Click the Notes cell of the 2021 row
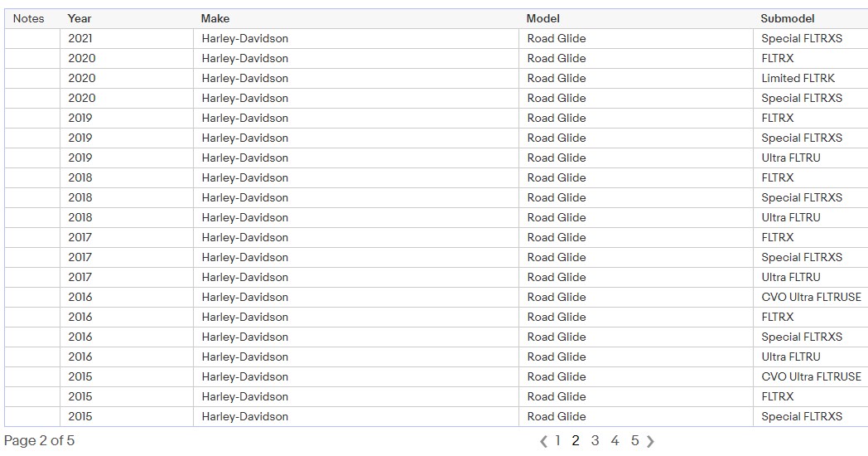This screenshot has width=868, height=456. coord(32,38)
